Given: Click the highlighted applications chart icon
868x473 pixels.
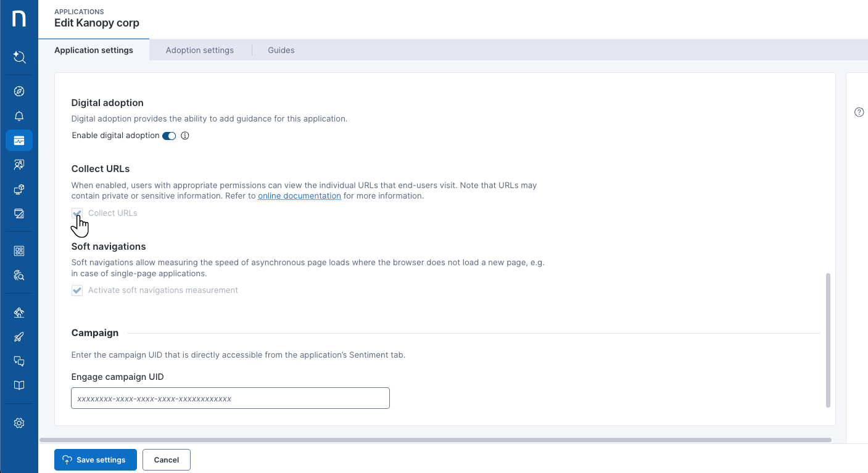Looking at the screenshot, I should (x=19, y=140).
